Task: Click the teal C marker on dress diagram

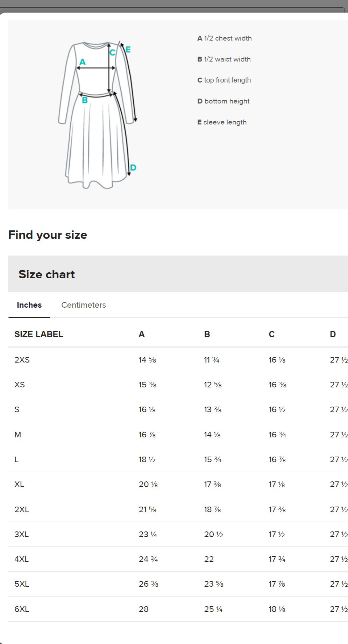Action: pyautogui.click(x=112, y=53)
